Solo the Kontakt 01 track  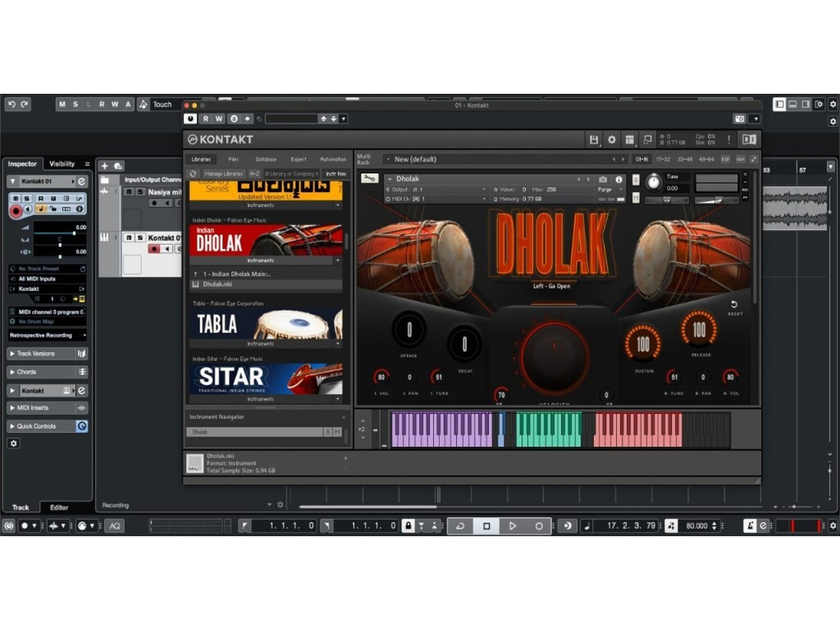[139, 238]
